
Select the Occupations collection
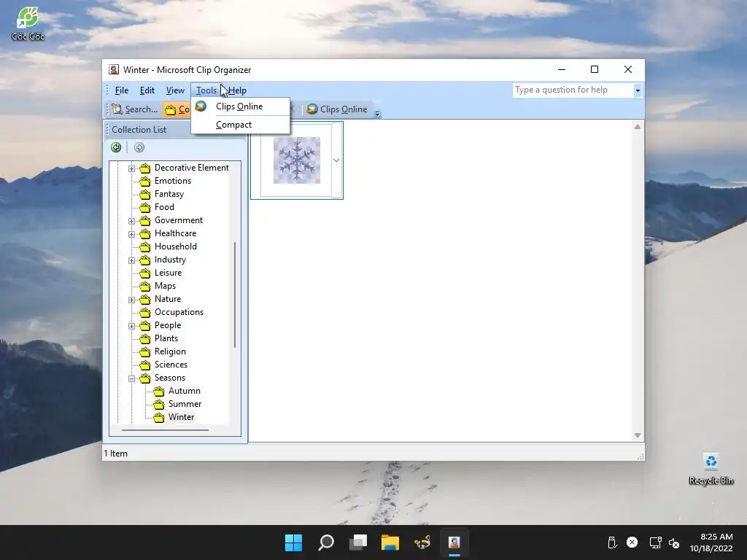coord(179,312)
